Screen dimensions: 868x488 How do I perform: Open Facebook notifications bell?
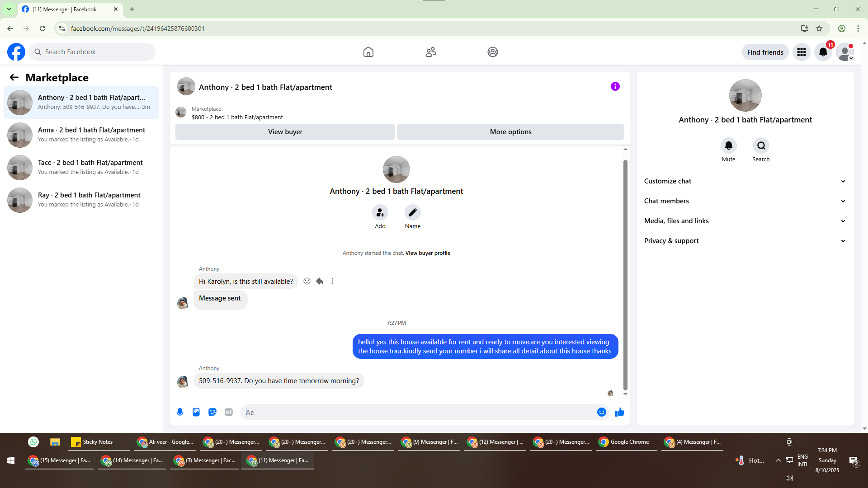pyautogui.click(x=823, y=52)
